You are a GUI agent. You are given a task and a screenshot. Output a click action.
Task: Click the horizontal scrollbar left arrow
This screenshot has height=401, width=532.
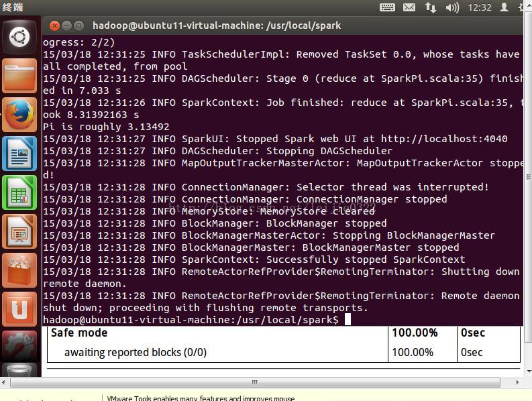[3, 382]
